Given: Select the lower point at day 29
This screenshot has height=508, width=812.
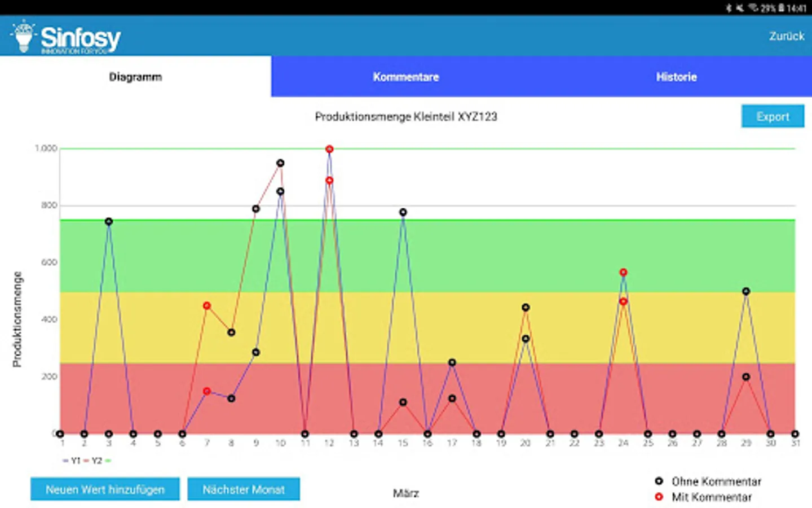Looking at the screenshot, I should coord(746,376).
